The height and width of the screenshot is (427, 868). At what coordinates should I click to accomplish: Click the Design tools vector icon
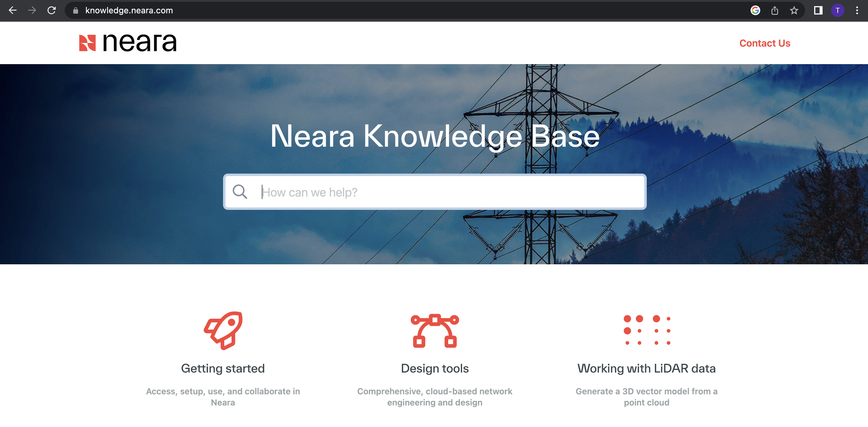[x=435, y=330]
